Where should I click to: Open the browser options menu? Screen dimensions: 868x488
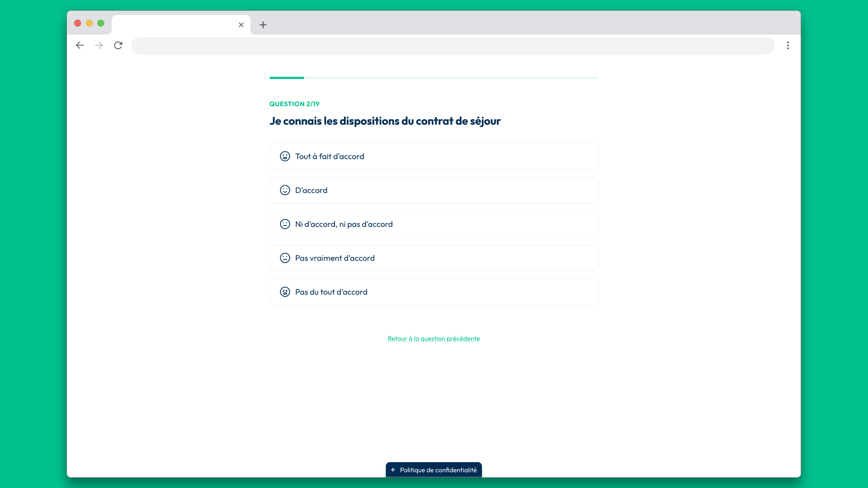[x=788, y=45]
